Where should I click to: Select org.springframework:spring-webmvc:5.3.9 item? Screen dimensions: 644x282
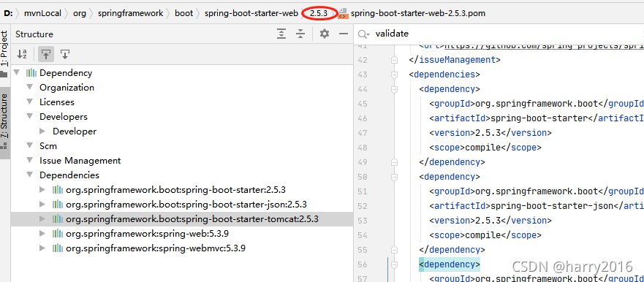pyautogui.click(x=156, y=248)
